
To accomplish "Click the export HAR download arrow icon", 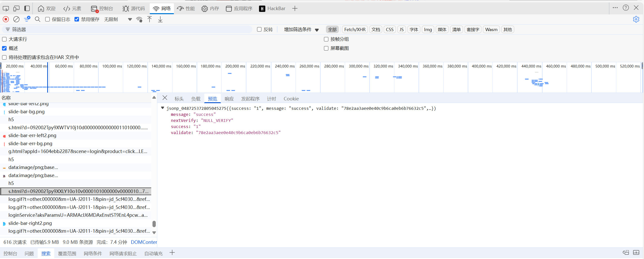I will tap(160, 19).
